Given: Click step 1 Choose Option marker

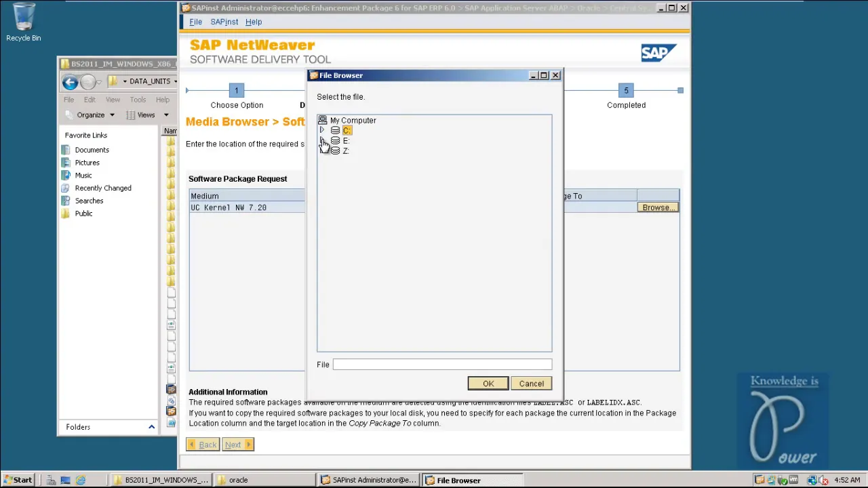Looking at the screenshot, I should tap(236, 90).
